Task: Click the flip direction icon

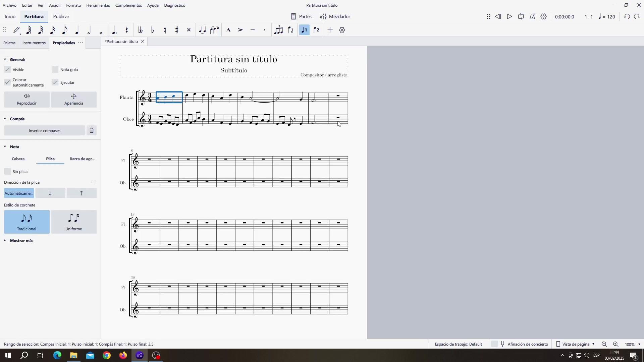Action: point(291,30)
